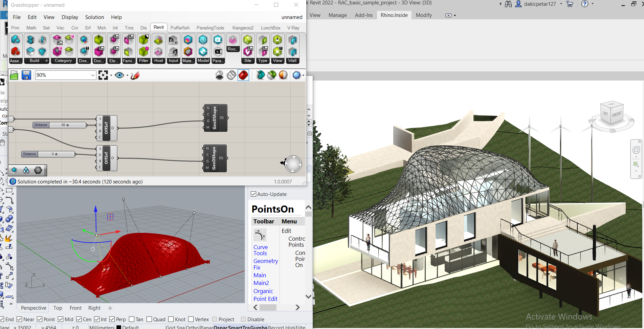Open the Grasshopper Solution menu
Screen dimensions: 644x329
[x=94, y=17]
